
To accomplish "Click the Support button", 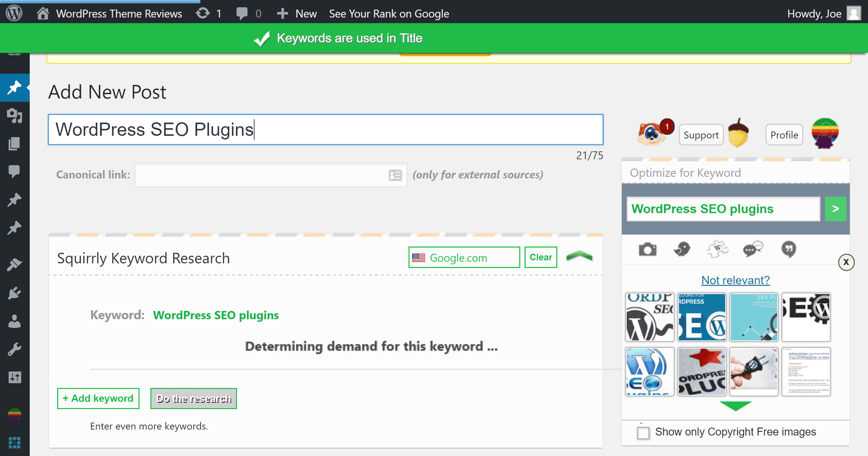I will (x=701, y=135).
